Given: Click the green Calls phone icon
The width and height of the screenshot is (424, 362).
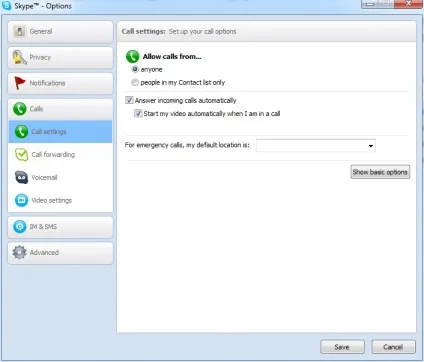Looking at the screenshot, I should click(20, 109).
